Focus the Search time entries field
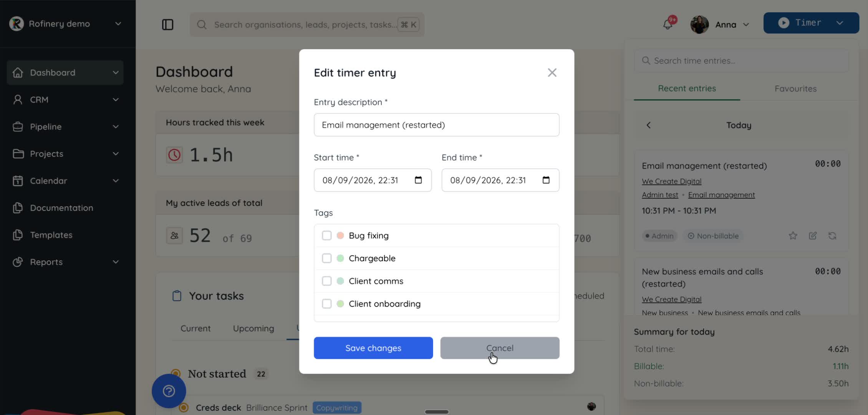The image size is (868, 415). (741, 61)
